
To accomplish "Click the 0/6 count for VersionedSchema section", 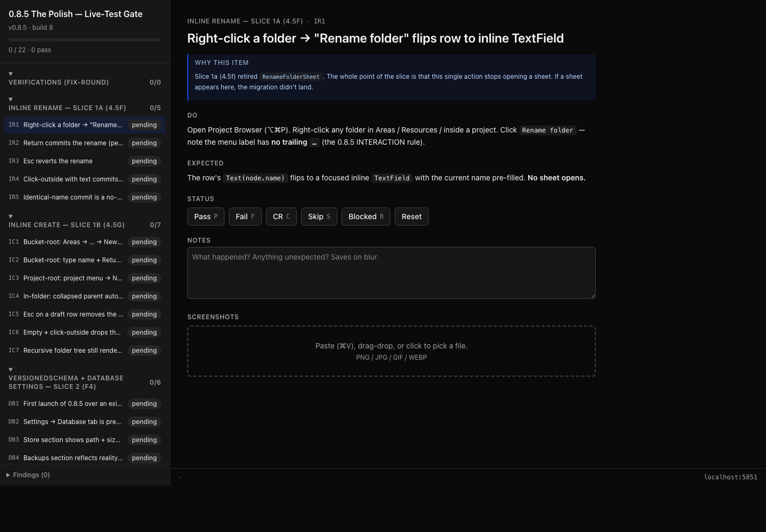I will pos(155,383).
